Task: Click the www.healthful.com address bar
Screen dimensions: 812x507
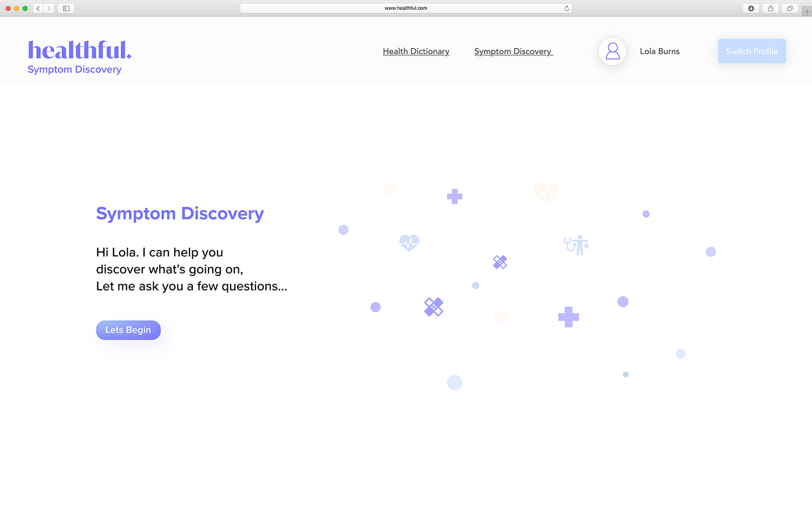Action: pos(406,8)
